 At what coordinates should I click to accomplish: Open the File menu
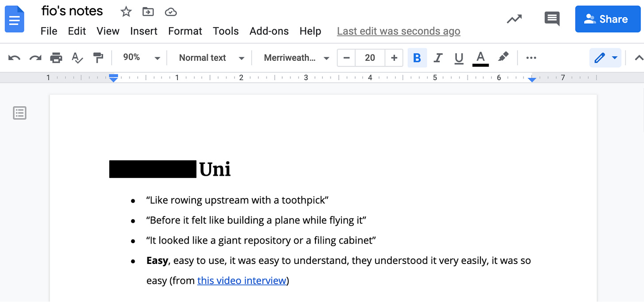tap(49, 31)
